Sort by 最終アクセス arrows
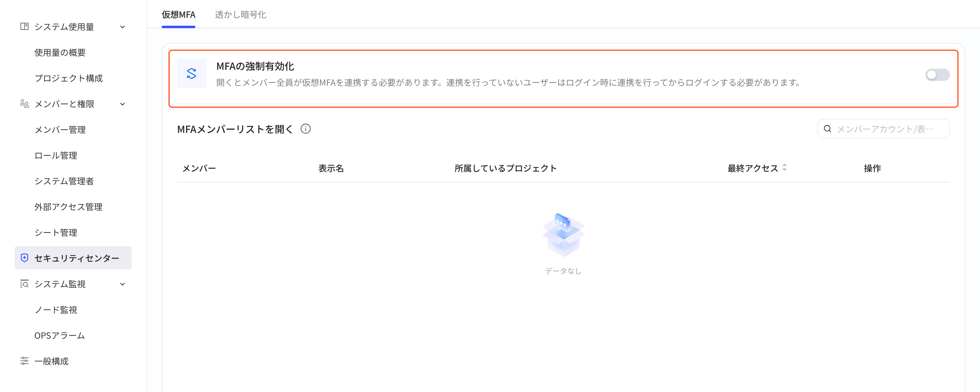 click(784, 168)
